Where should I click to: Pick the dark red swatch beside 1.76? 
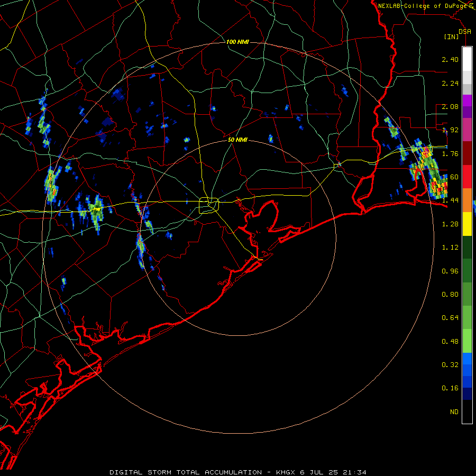point(467,153)
